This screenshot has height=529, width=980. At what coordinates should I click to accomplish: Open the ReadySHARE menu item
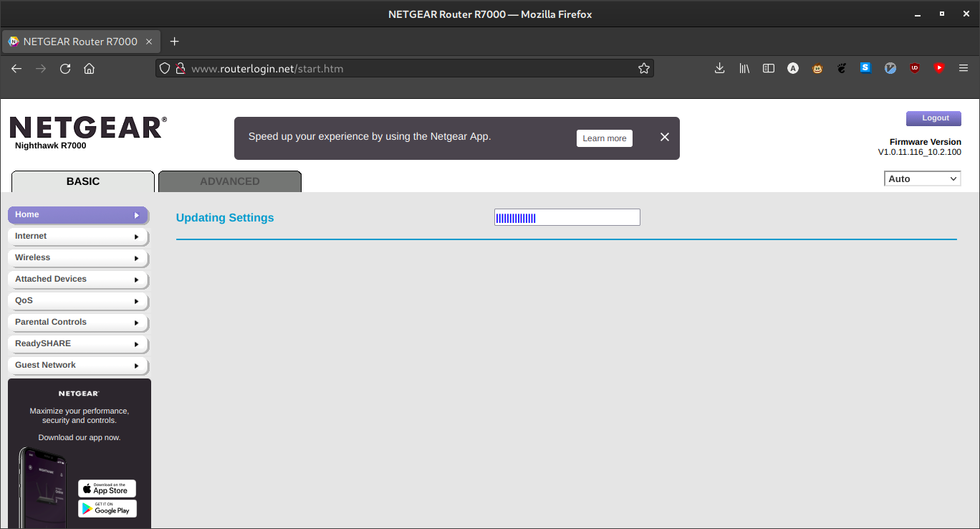(x=78, y=343)
